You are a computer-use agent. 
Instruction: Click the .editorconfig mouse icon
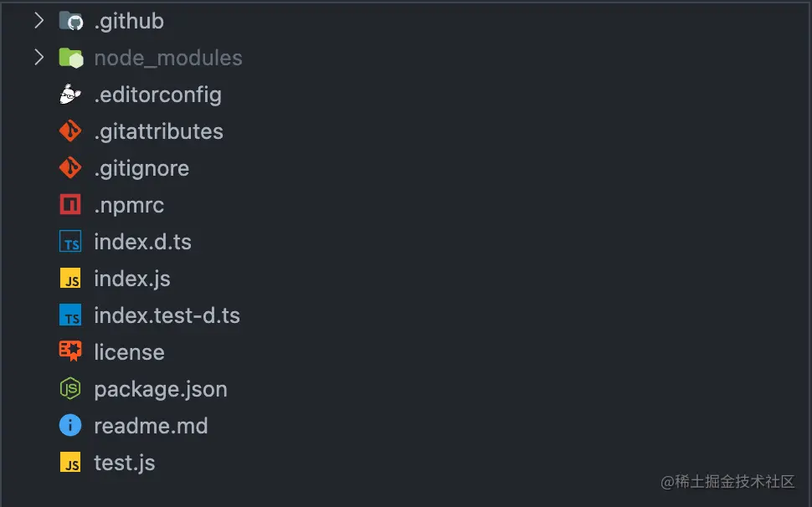[x=70, y=95]
